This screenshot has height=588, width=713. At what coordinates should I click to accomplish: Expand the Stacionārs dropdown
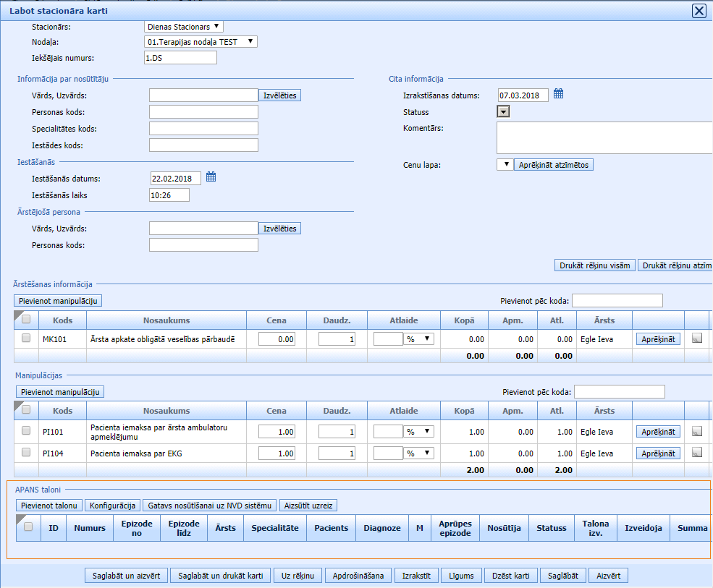184,27
